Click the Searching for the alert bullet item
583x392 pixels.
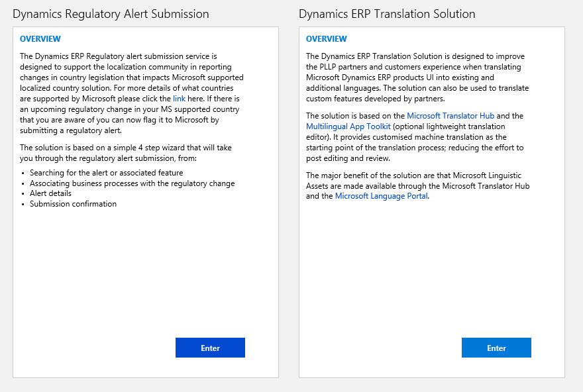[x=108, y=171]
